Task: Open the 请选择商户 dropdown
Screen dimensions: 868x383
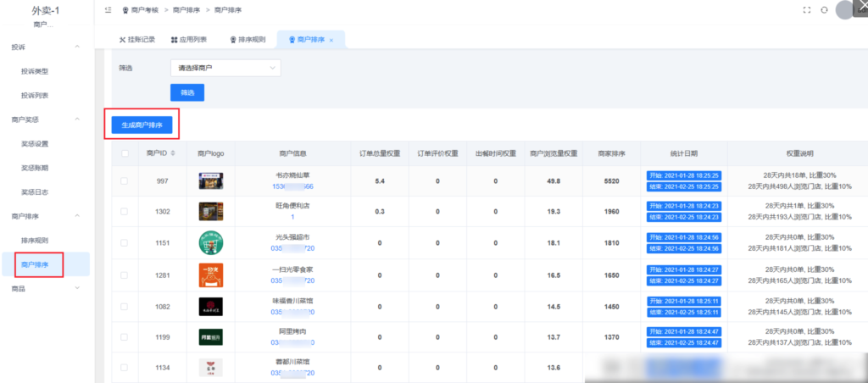Action: [x=225, y=68]
